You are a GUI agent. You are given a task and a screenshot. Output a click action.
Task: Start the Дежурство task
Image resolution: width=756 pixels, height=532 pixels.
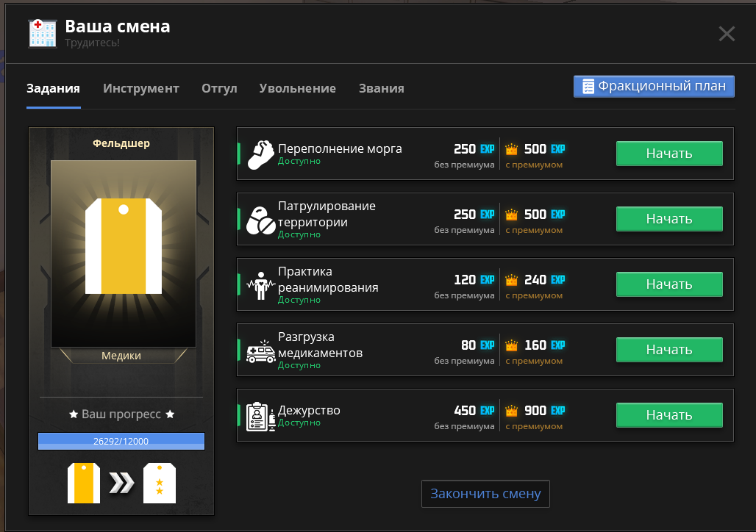[669, 415]
